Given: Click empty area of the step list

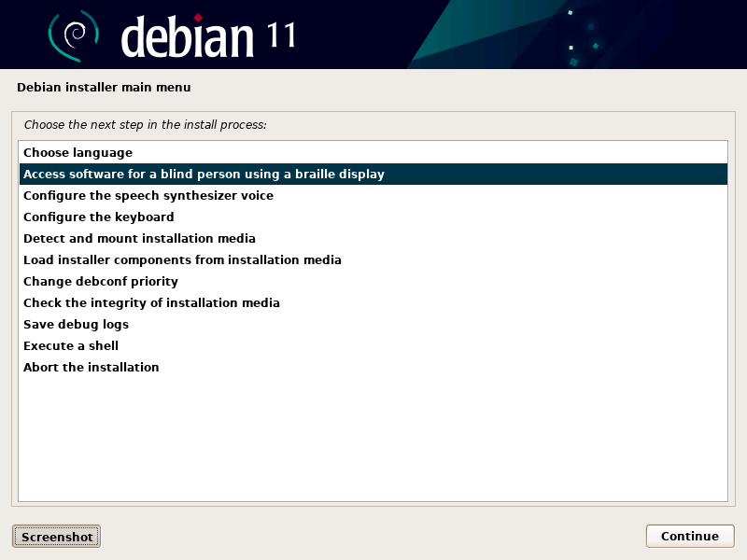Looking at the screenshot, I should [x=373, y=438].
